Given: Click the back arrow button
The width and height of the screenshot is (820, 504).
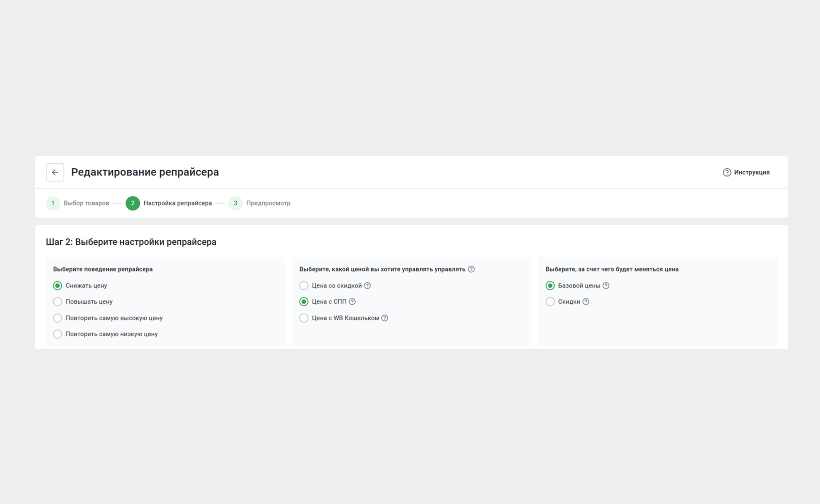Looking at the screenshot, I should point(55,172).
